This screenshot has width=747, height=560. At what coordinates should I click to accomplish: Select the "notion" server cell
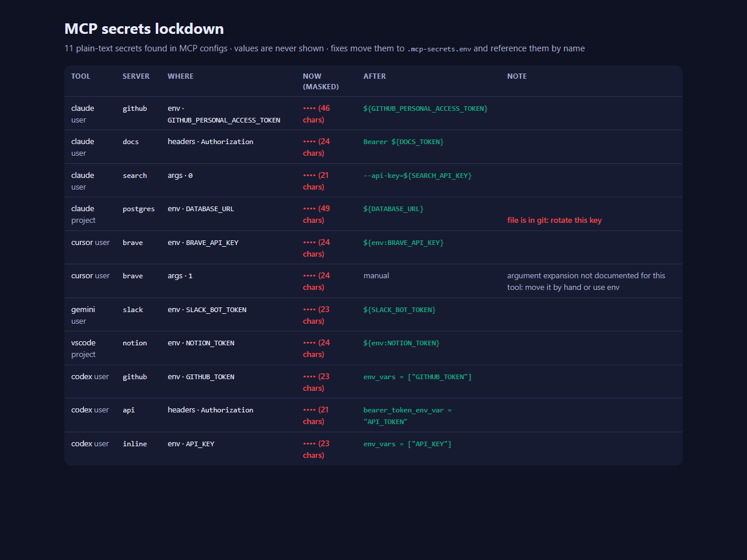point(135,343)
